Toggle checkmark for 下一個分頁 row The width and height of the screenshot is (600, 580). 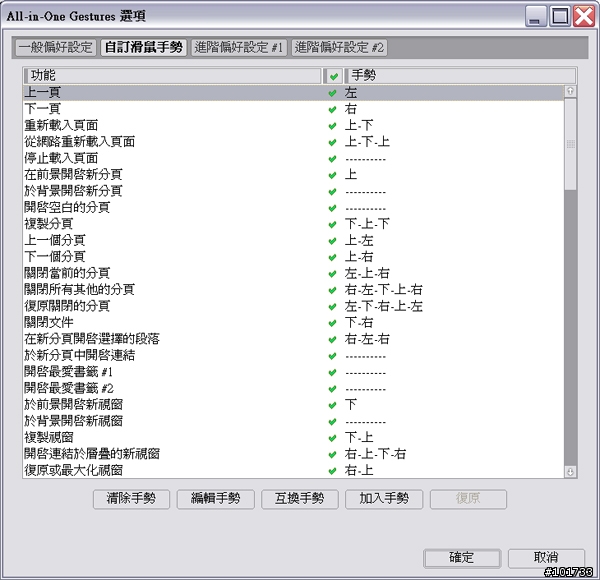(332, 257)
